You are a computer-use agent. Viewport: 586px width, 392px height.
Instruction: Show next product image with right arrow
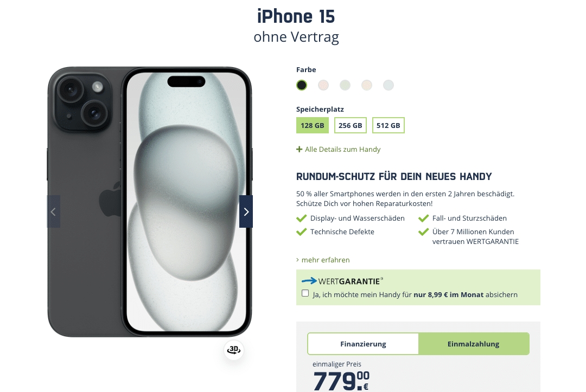click(246, 211)
